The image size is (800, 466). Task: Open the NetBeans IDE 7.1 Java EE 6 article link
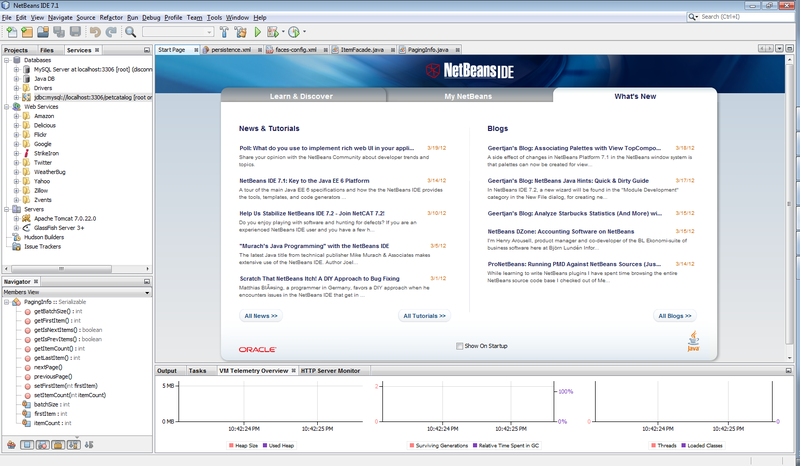pyautogui.click(x=304, y=181)
